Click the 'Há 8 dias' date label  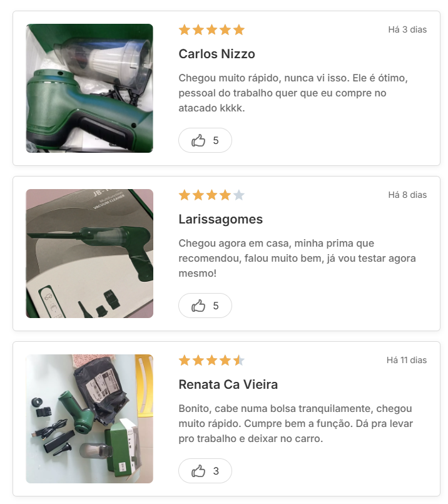click(x=407, y=195)
